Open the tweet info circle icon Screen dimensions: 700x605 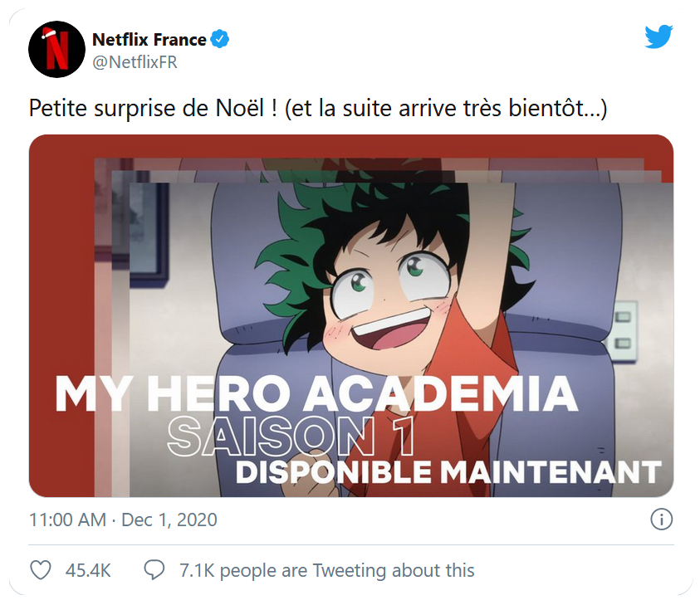click(x=660, y=520)
